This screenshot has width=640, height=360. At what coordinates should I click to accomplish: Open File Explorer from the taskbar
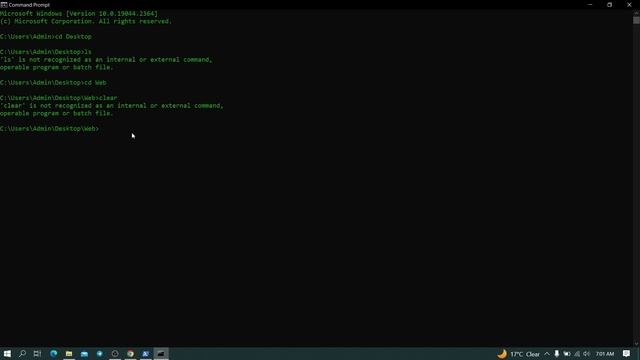pyautogui.click(x=69, y=353)
